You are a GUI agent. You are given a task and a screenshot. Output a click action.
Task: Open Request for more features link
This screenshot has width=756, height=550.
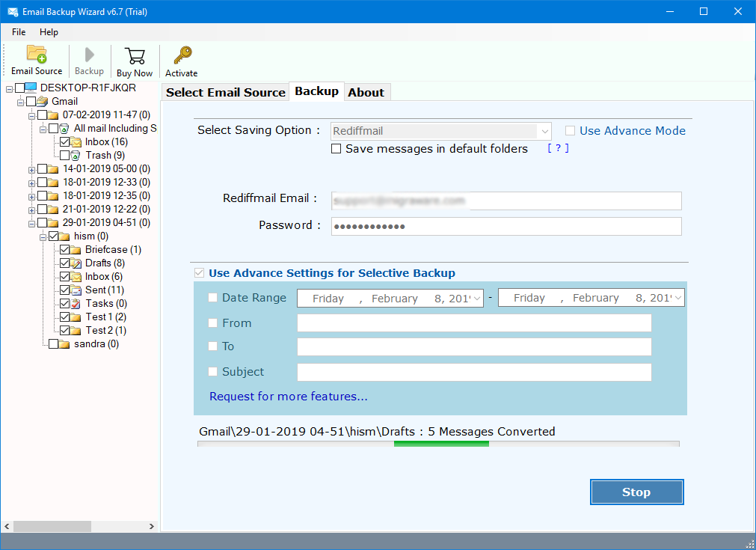(289, 396)
